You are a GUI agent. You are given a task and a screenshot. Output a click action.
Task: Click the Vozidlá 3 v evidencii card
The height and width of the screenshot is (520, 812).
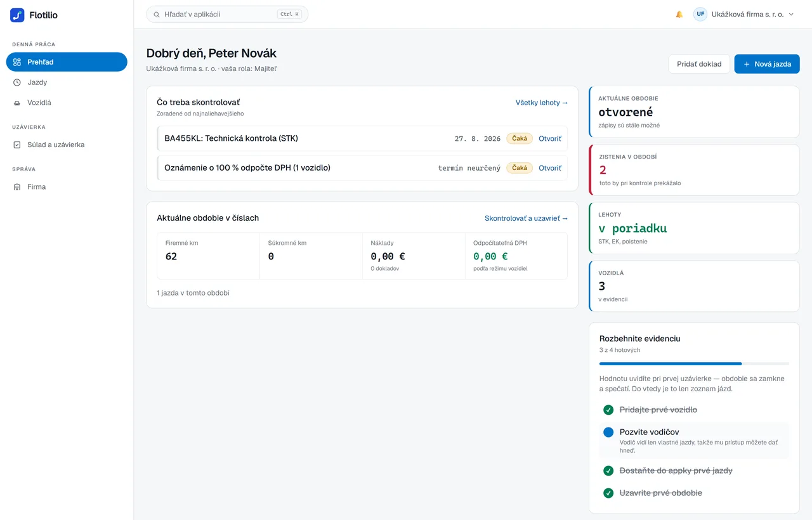point(694,286)
